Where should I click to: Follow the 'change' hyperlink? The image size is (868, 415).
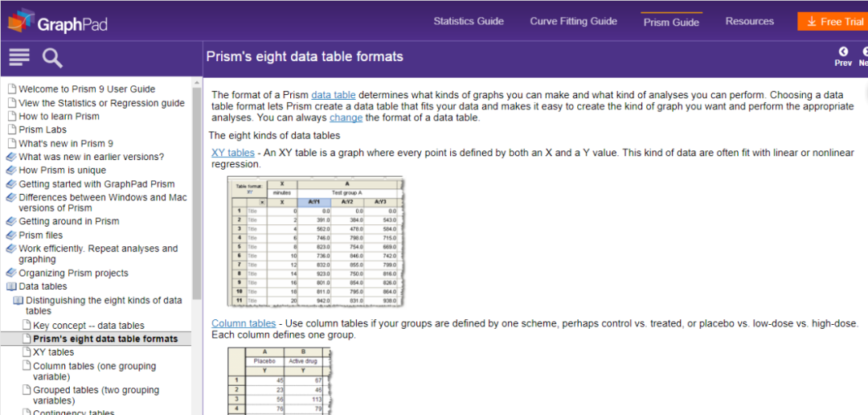pos(346,117)
